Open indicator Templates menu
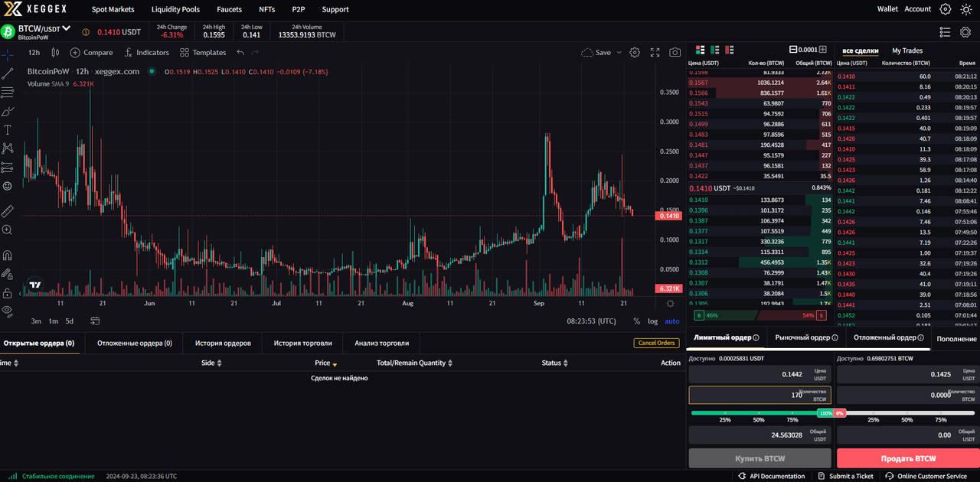This screenshot has width=980, height=482. pos(203,53)
